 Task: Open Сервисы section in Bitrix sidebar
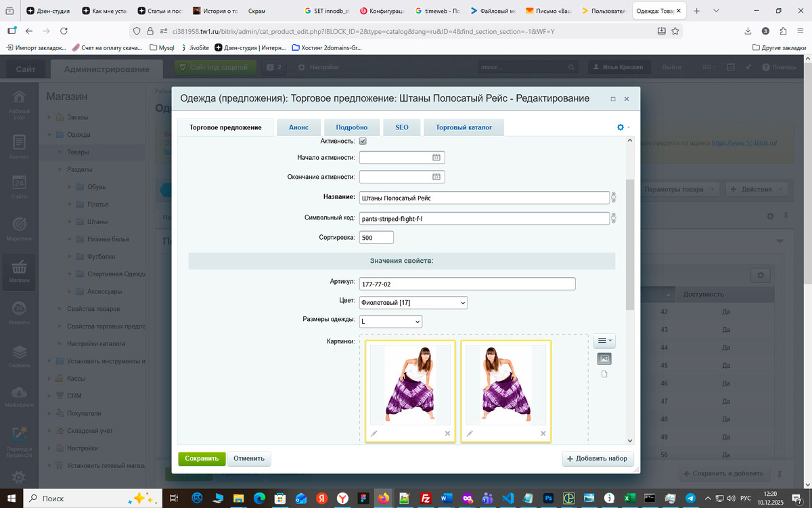(19, 356)
